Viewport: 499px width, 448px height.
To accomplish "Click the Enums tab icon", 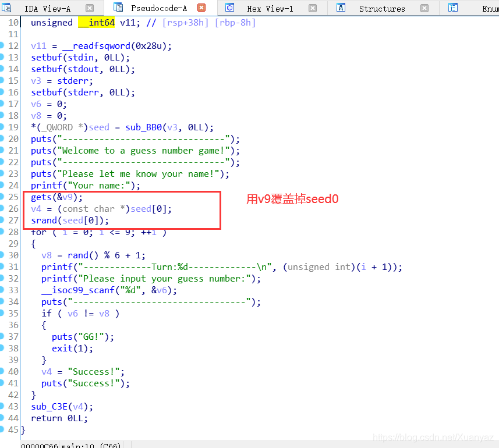I will 452,8.
